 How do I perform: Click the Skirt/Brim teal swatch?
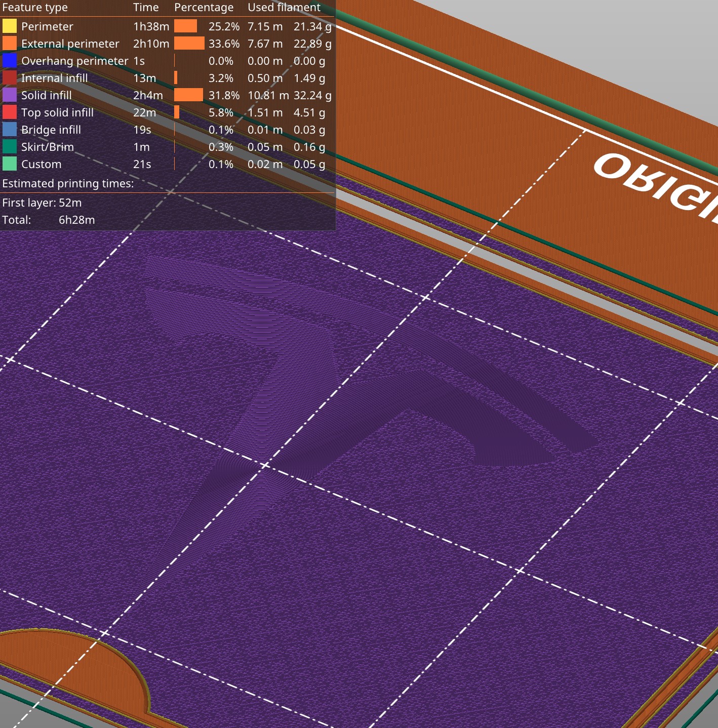coord(10,147)
